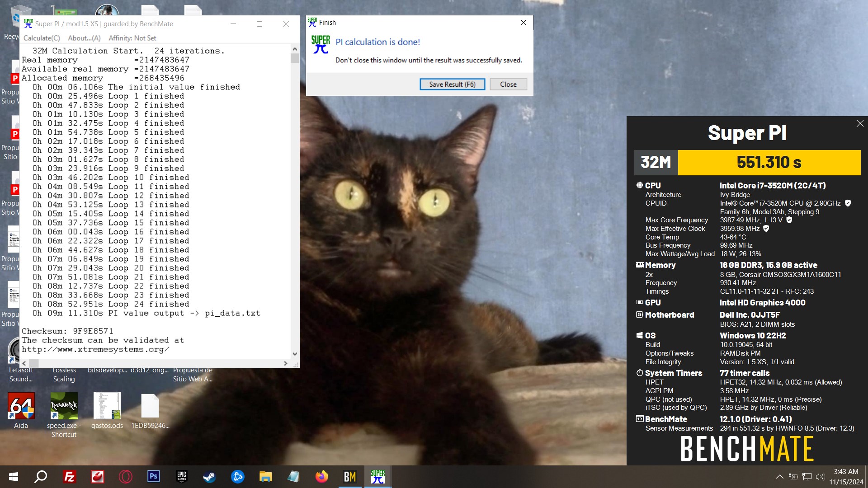Viewport: 868px width, 488px height.
Task: Click Save Result (F6) button
Action: pyautogui.click(x=452, y=84)
